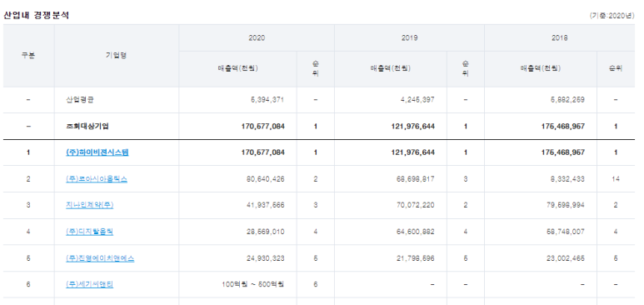This screenshot has width=644, height=305.
Task: Open the (주)디지탈옵틱 company link
Action: [89, 232]
